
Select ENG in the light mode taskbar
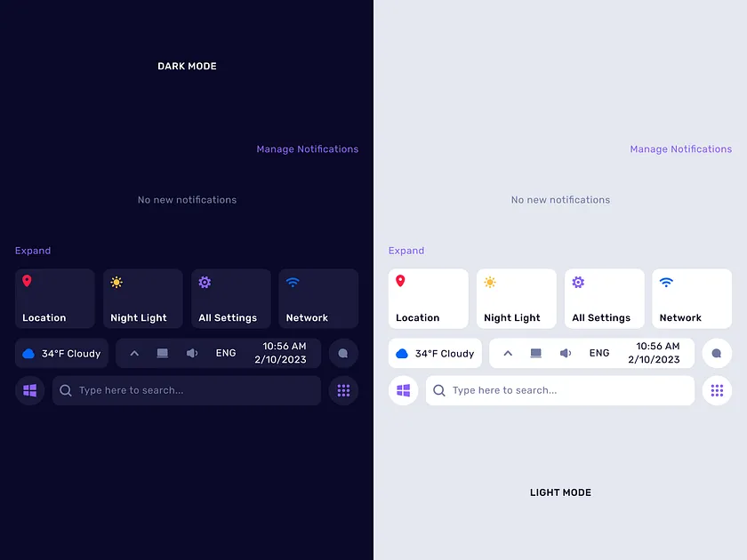click(599, 353)
